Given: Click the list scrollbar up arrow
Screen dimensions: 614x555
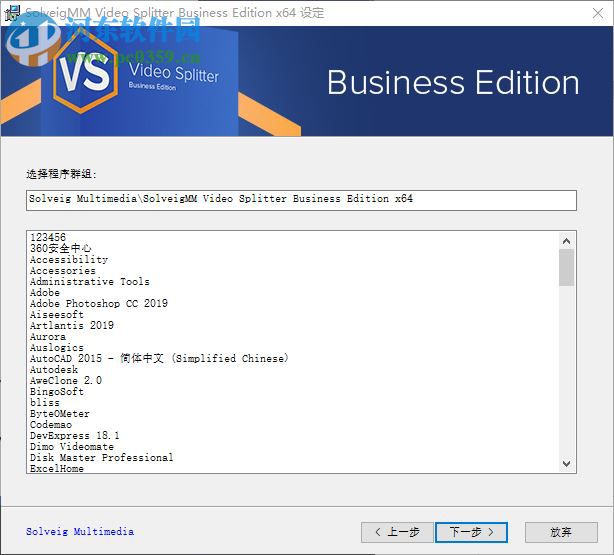Looking at the screenshot, I should click(566, 241).
